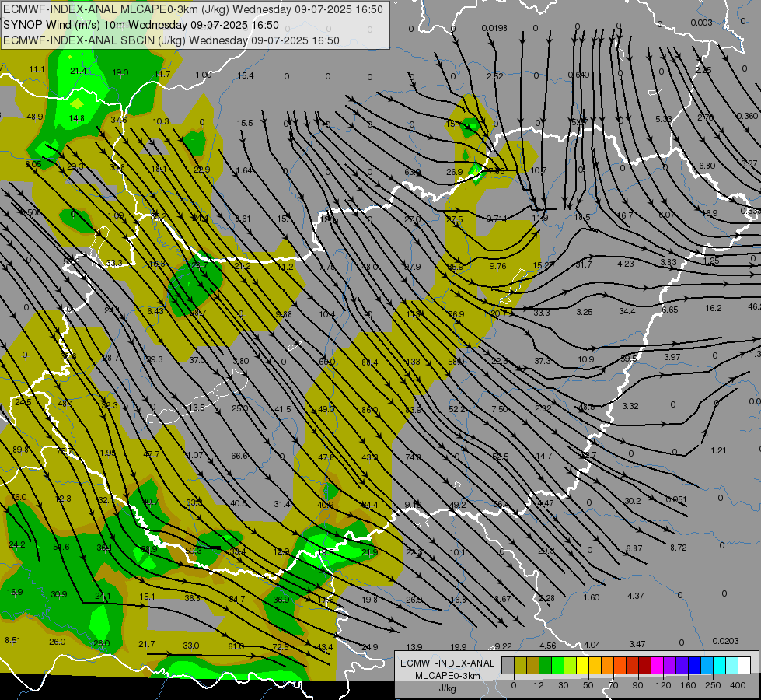Click the legend title ECMWF-INDEX-ANAL
761x700 pixels.
pos(447,663)
